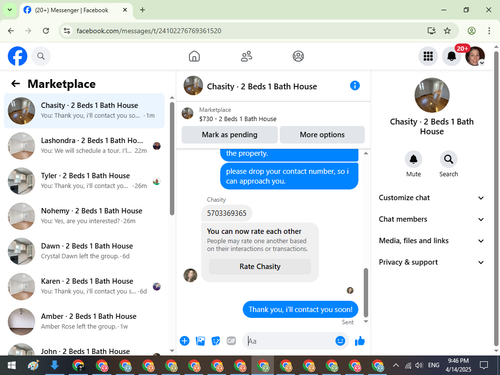Close the Messenger browser tab
Image resolution: width=500 pixels, height=375 pixels.
(125, 10)
